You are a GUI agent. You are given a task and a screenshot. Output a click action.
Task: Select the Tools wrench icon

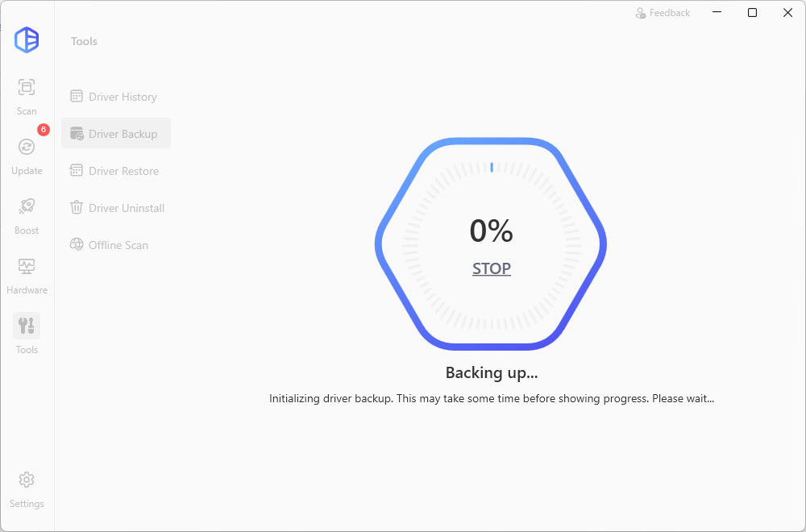point(27,326)
